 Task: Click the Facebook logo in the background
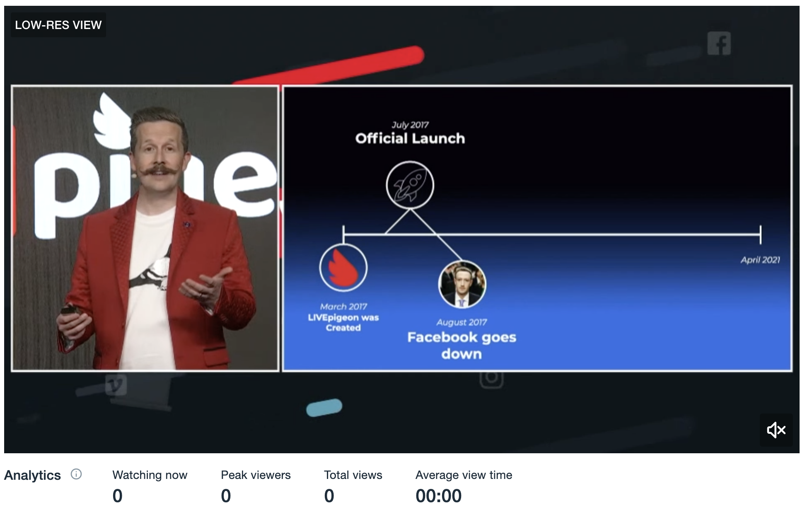(719, 43)
